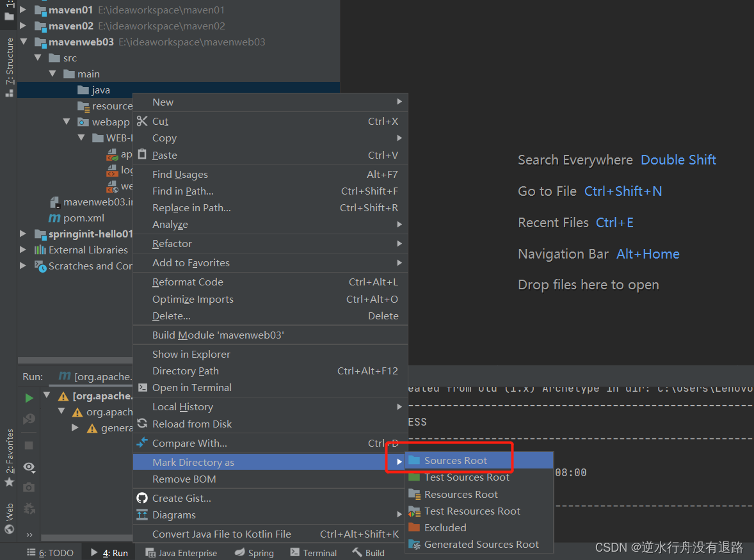Open the Spring tool window tab
The image size is (754, 560).
tap(254, 553)
